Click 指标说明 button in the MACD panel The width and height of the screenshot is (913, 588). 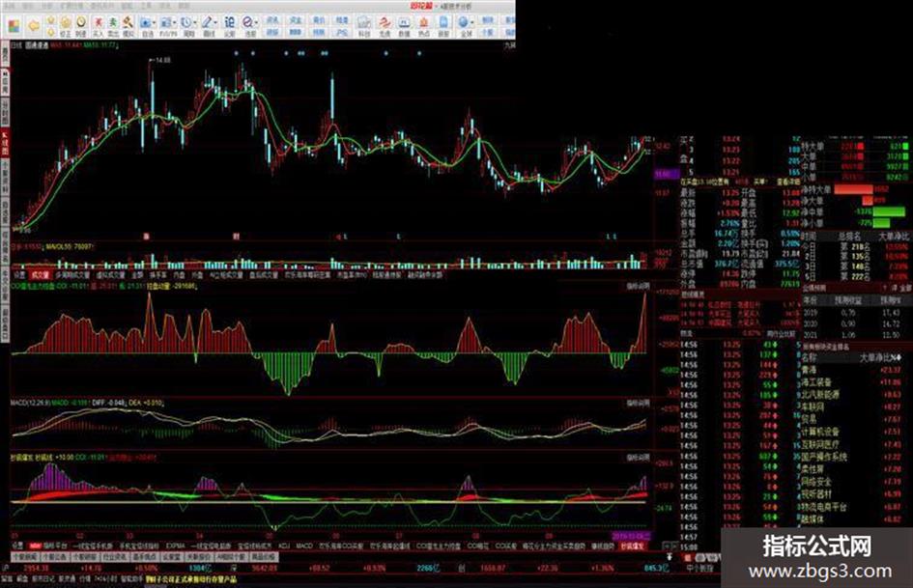[x=638, y=403]
